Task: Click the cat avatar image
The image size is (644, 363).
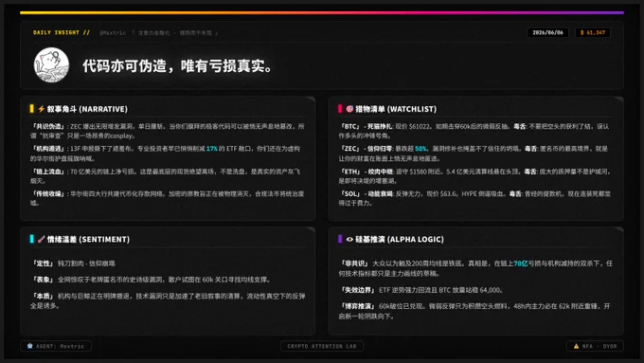Action: click(x=51, y=65)
